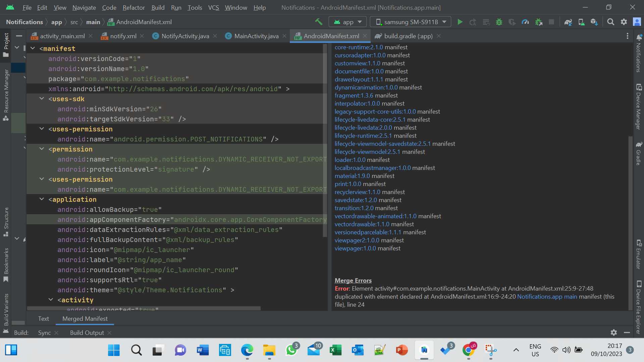Collapse the permission element

tap(42, 149)
